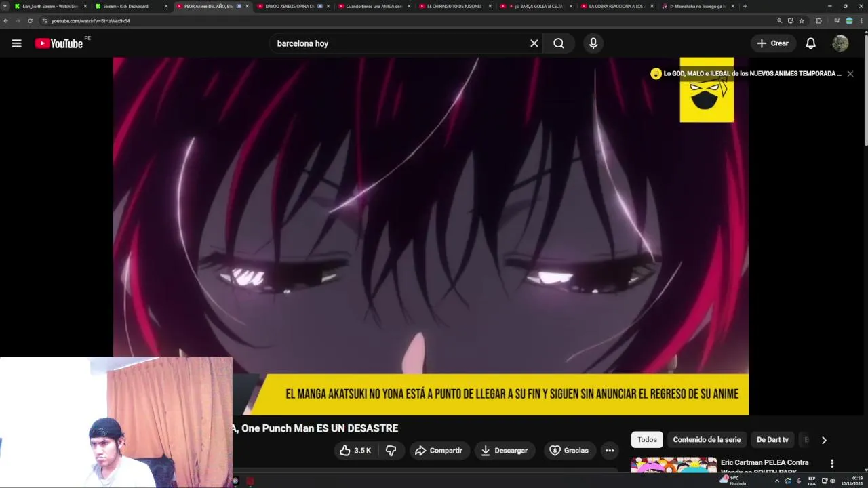Click the Gracias button
Image resolution: width=868 pixels, height=488 pixels.
[569, 451]
